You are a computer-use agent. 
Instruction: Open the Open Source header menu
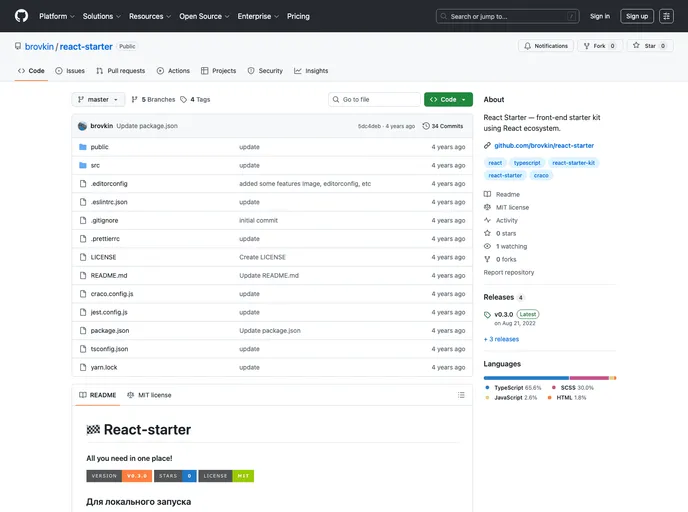(x=204, y=16)
